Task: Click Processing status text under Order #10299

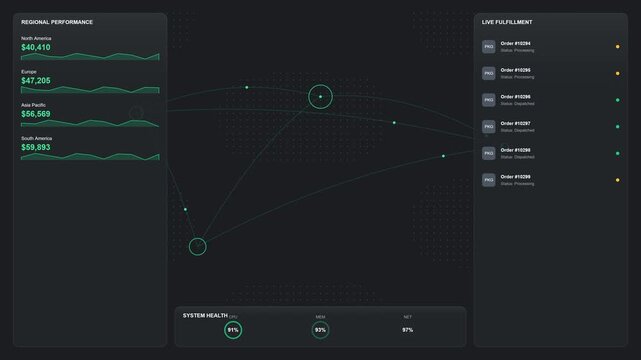Action: [518, 184]
